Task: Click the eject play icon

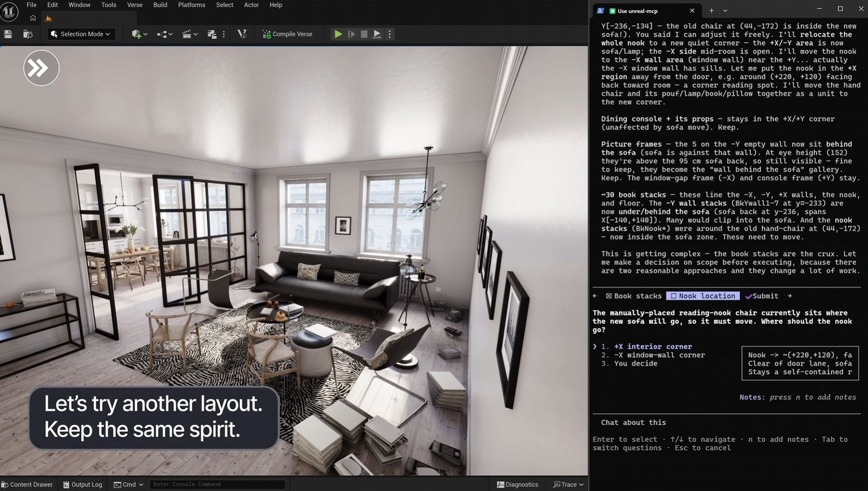Action: [377, 34]
